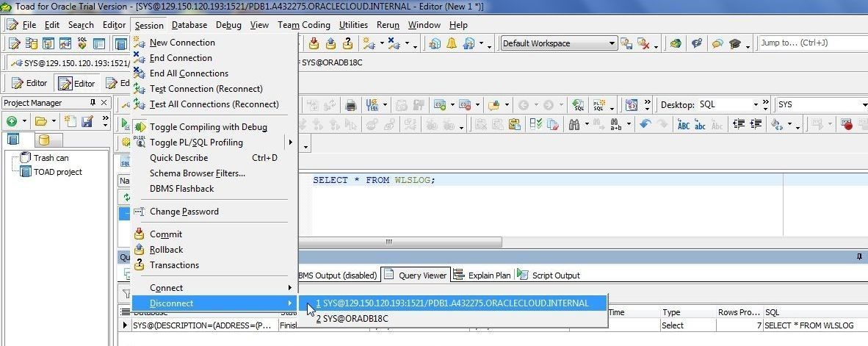Open the Debug menu
Image resolution: width=868 pixels, height=346 pixels.
[228, 25]
